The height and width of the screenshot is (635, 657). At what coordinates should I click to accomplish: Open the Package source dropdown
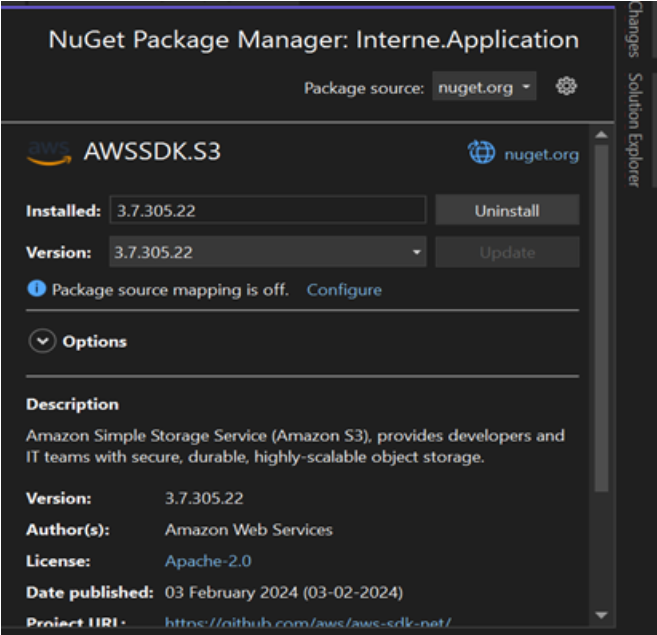[x=484, y=86]
